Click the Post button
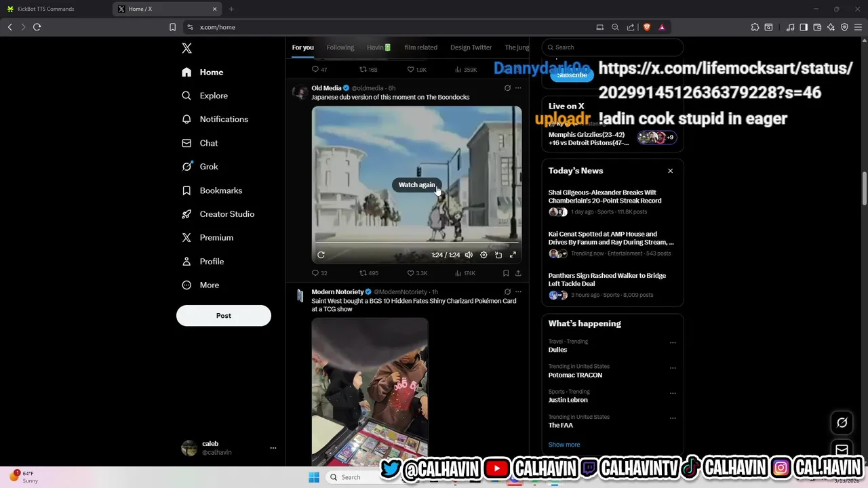Image resolution: width=868 pixels, height=488 pixels. pos(224,316)
